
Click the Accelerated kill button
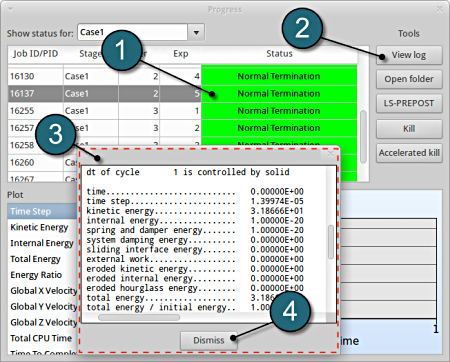[409, 153]
